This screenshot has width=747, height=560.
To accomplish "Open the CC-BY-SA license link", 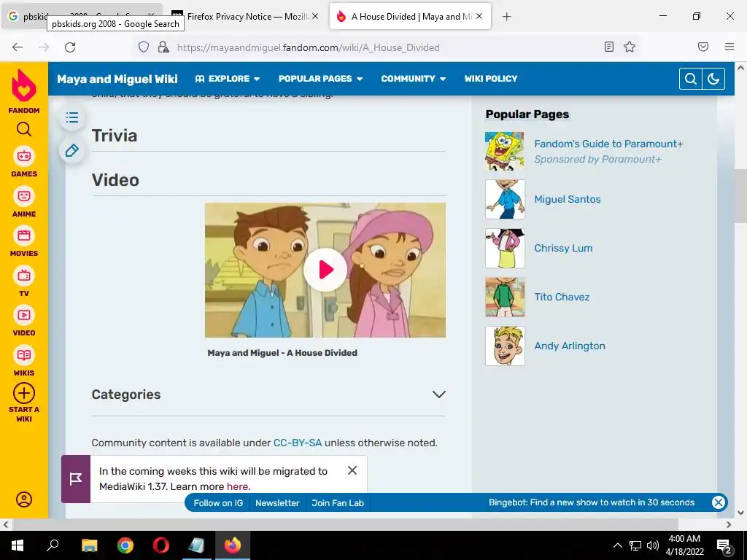I will [x=298, y=443].
